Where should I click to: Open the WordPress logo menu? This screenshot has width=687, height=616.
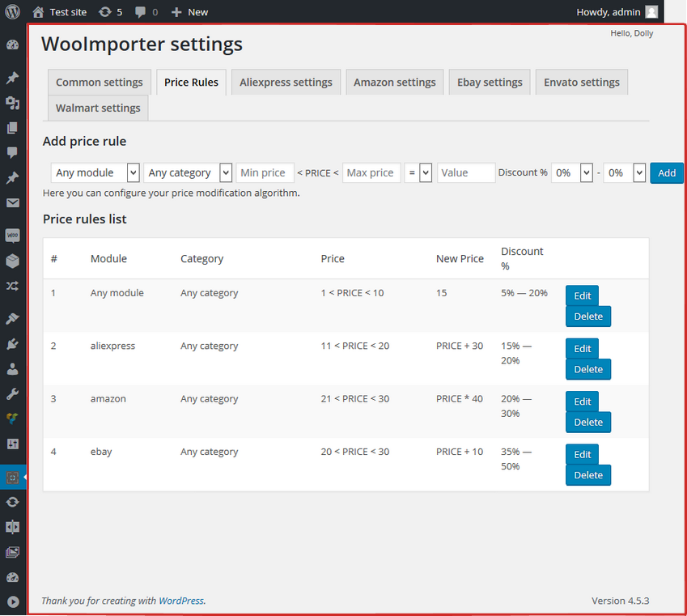(x=12, y=12)
